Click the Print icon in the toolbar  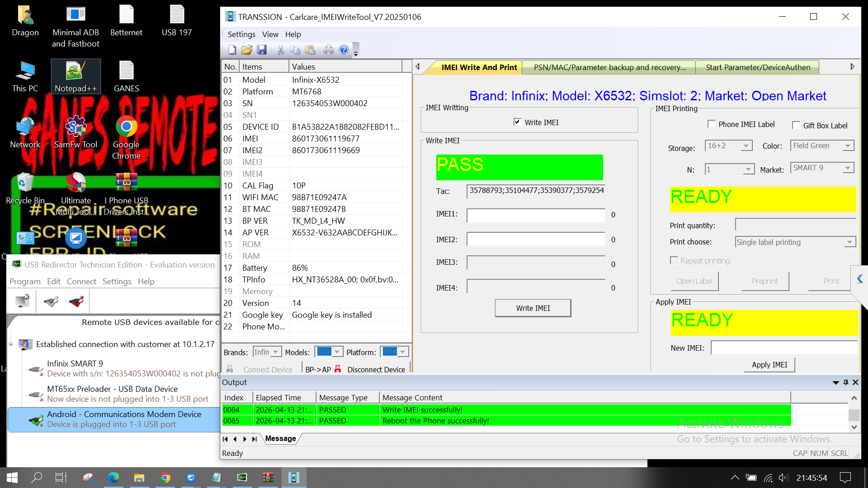click(x=329, y=50)
